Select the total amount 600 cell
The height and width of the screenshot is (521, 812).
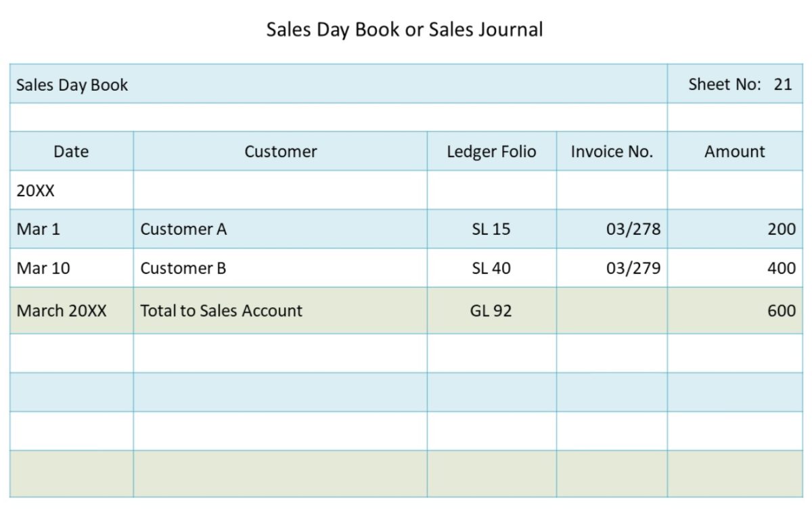[784, 311]
